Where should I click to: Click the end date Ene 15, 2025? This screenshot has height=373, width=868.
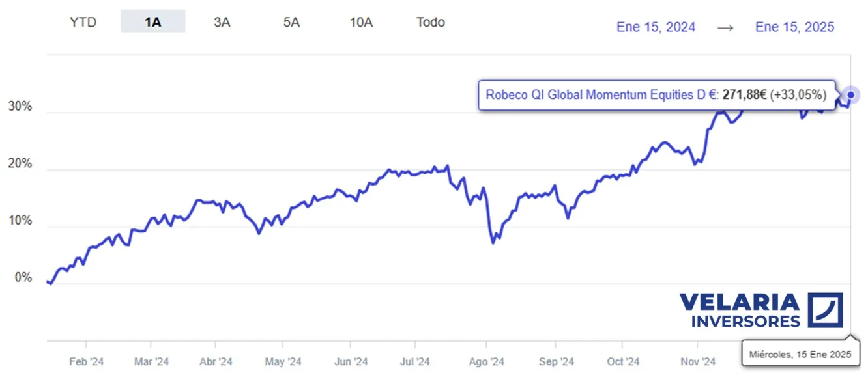(x=794, y=27)
